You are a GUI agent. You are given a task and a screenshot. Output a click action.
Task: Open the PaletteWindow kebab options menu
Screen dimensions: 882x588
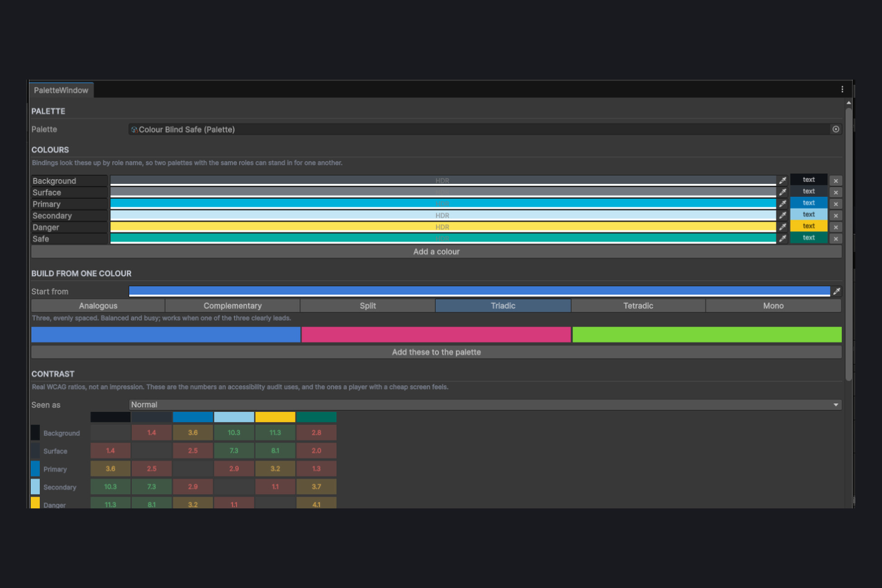[x=842, y=90]
